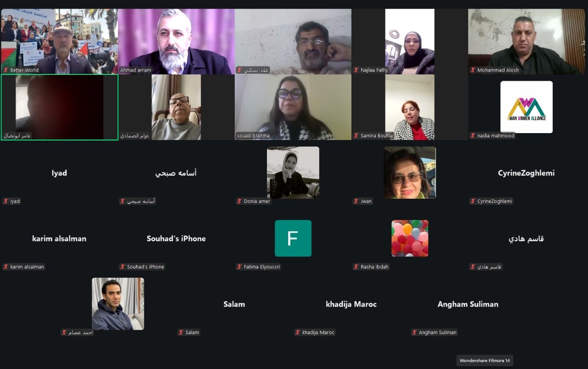This screenshot has height=369, width=588.
Task: Click the Wondershare Filmora 14 watermark
Action: [x=485, y=361]
